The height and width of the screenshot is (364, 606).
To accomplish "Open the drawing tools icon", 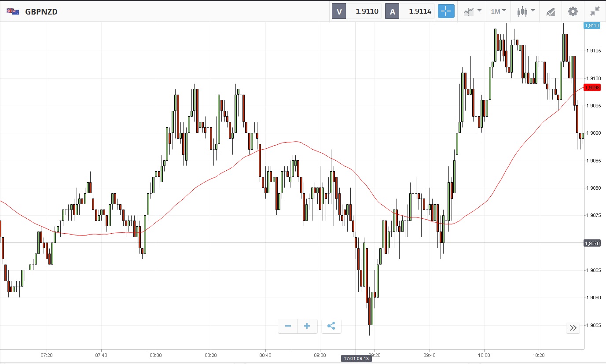I will [x=551, y=11].
